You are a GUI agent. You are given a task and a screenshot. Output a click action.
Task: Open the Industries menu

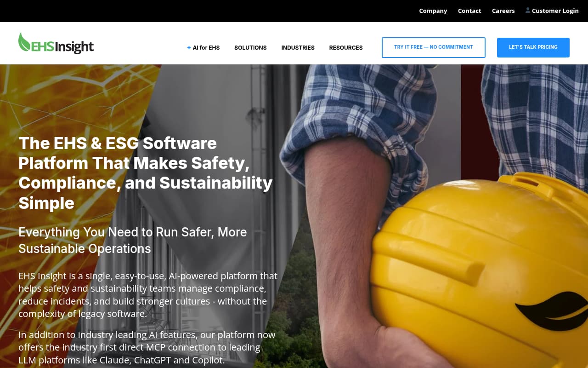point(298,48)
